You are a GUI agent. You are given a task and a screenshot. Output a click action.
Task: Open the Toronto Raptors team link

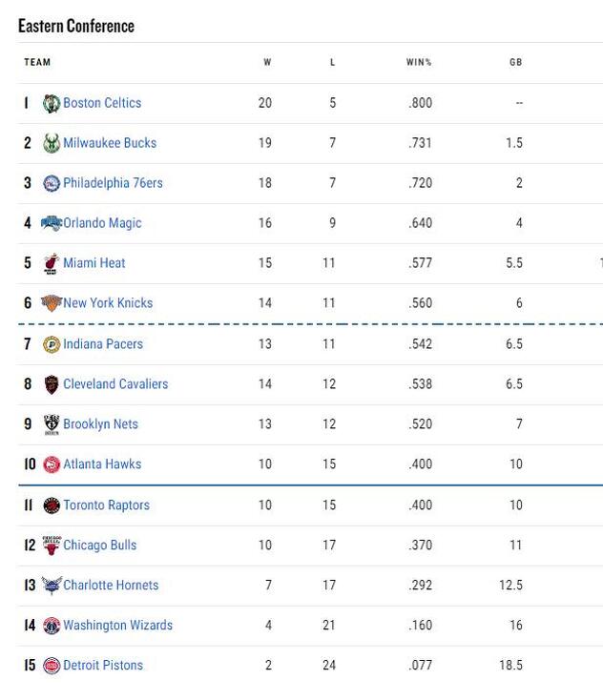pyautogui.click(x=106, y=504)
